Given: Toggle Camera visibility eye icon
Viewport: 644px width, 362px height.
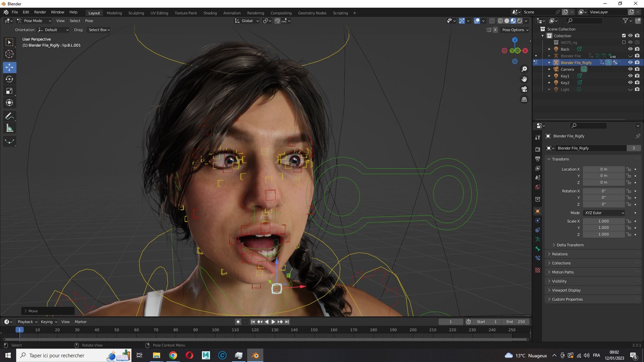Looking at the screenshot, I should point(630,69).
